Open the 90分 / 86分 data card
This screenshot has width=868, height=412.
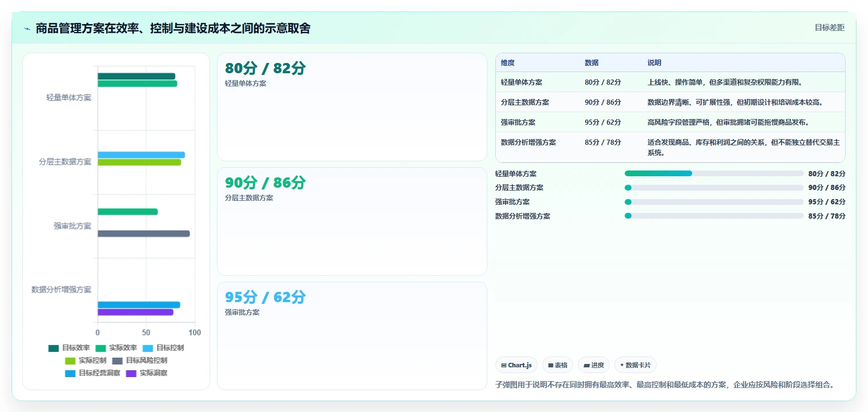352,221
